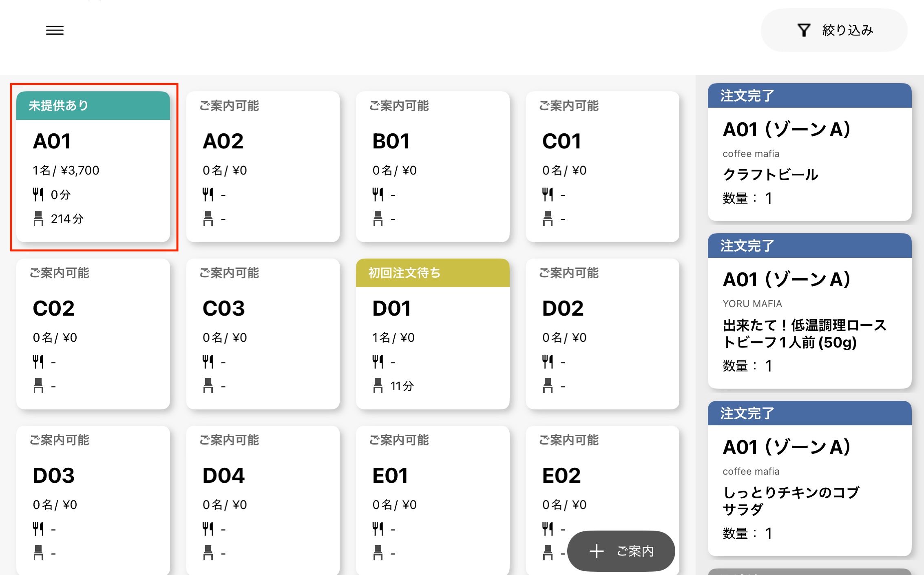The height and width of the screenshot is (575, 924).
Task: Open the ローストビーフ order card
Action: [809, 322]
